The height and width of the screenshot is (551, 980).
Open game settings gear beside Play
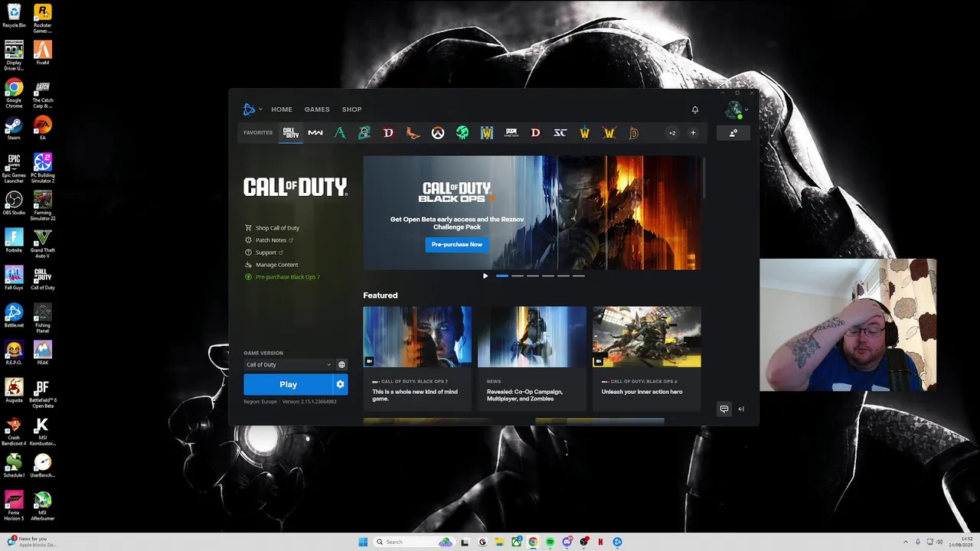(x=340, y=384)
